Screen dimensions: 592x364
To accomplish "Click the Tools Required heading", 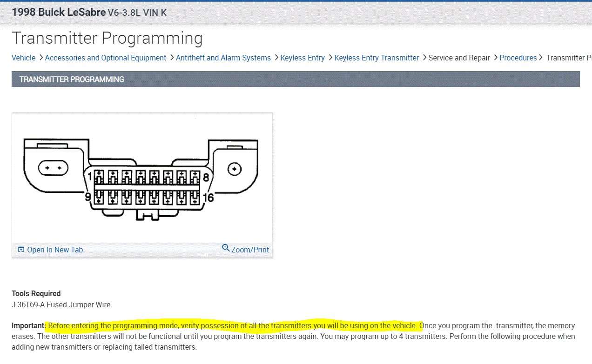I will click(x=36, y=293).
